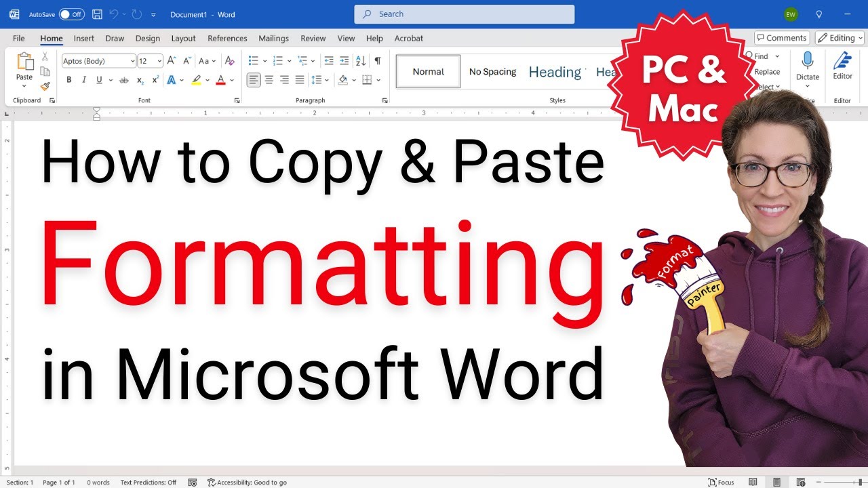Switch to Read Mode view in status bar
Screen dimensions: 868x488
(x=753, y=482)
